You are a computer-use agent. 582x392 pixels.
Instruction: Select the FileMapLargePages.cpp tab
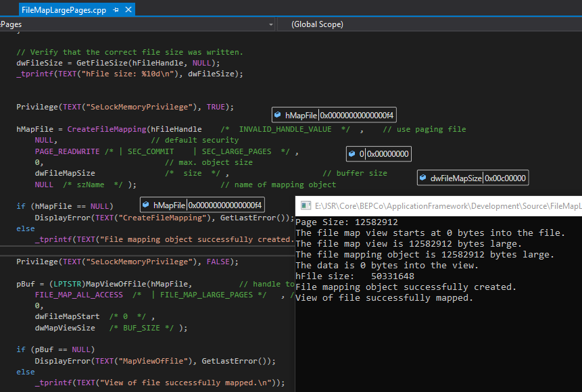pyautogui.click(x=64, y=10)
